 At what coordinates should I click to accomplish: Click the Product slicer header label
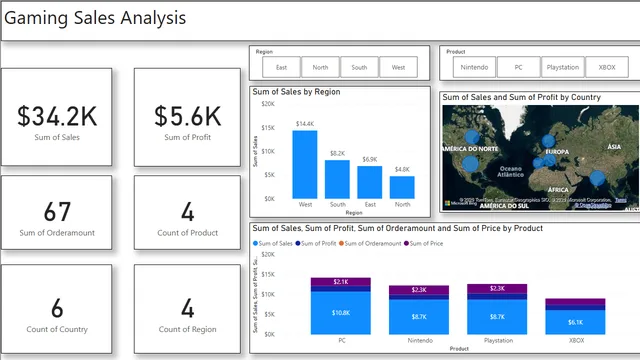456,52
